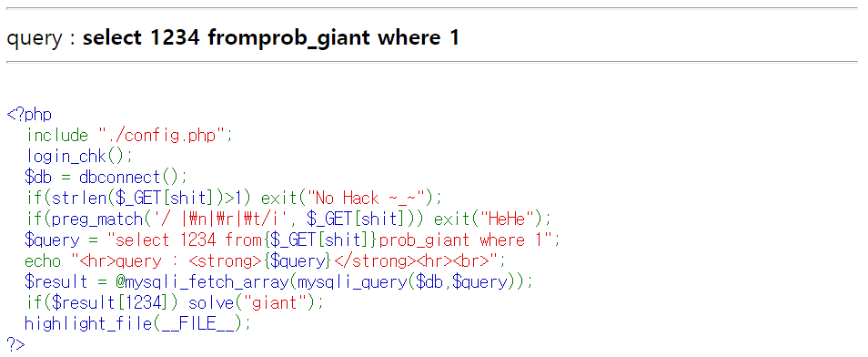Click the 'if($result[1234]) solve("giant");' line
Screen dimensions: 868x357
[174, 303]
